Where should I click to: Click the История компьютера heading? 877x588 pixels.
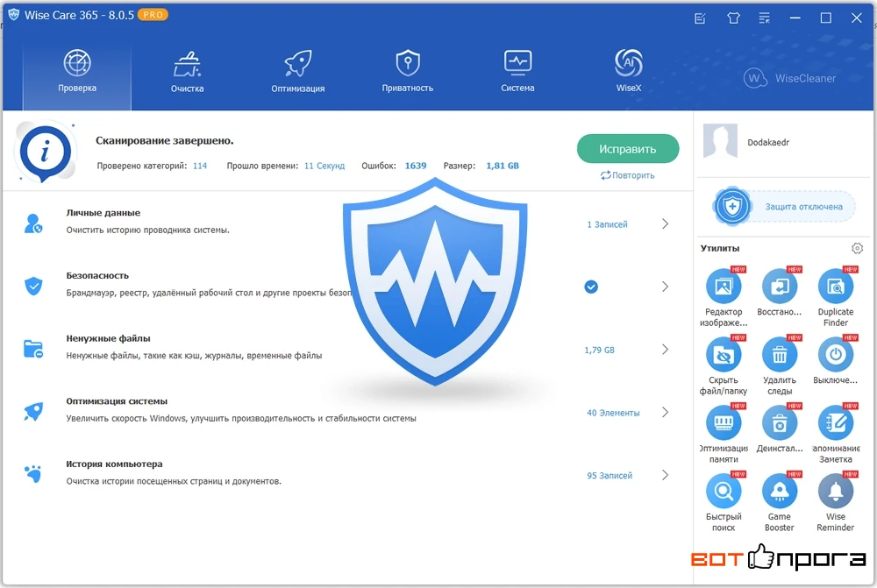click(x=114, y=464)
